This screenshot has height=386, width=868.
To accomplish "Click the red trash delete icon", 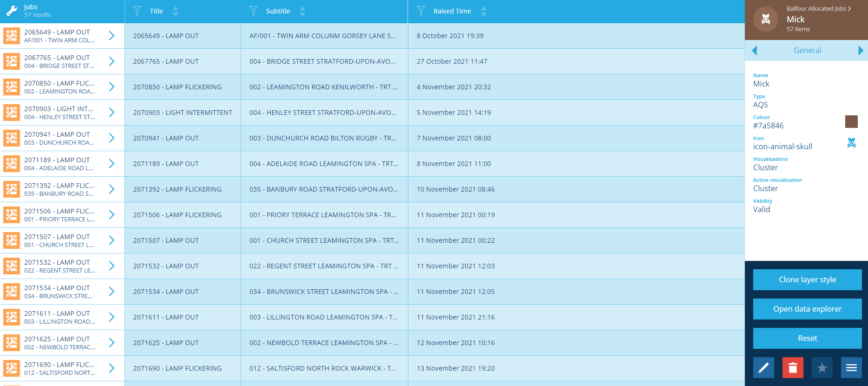I will pyautogui.click(x=793, y=368).
